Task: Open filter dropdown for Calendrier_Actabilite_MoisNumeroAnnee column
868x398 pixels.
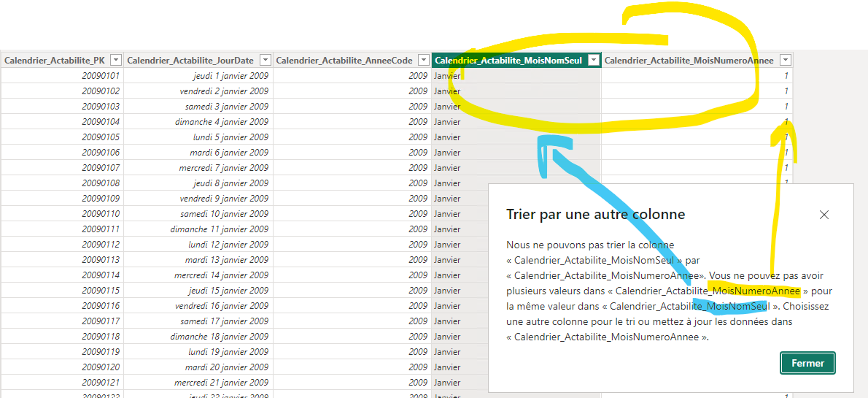Action: (786, 60)
